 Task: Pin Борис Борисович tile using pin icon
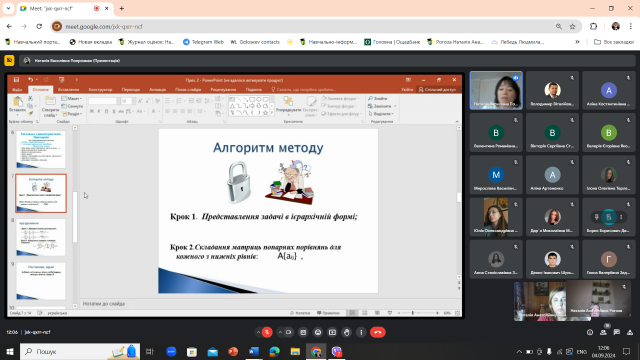596,217
